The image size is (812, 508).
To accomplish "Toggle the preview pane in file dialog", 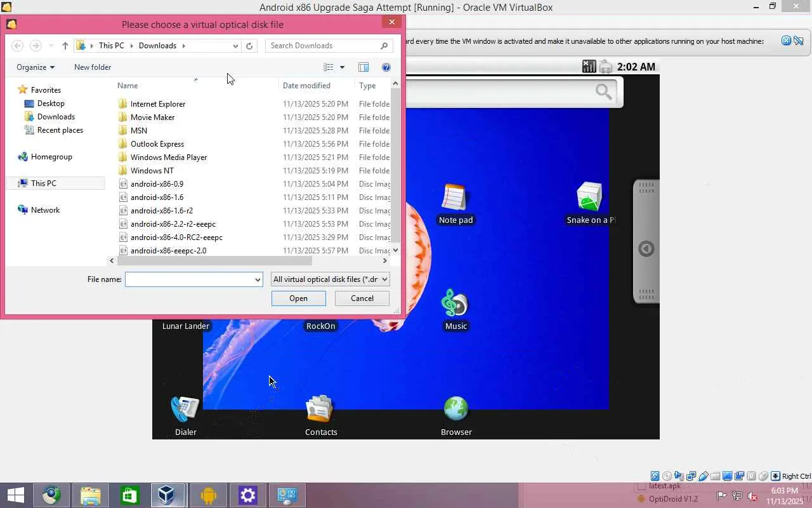I will (x=363, y=67).
